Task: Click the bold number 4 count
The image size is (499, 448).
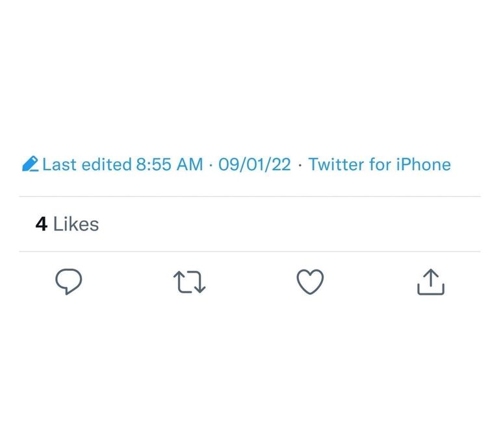Action: tap(42, 225)
